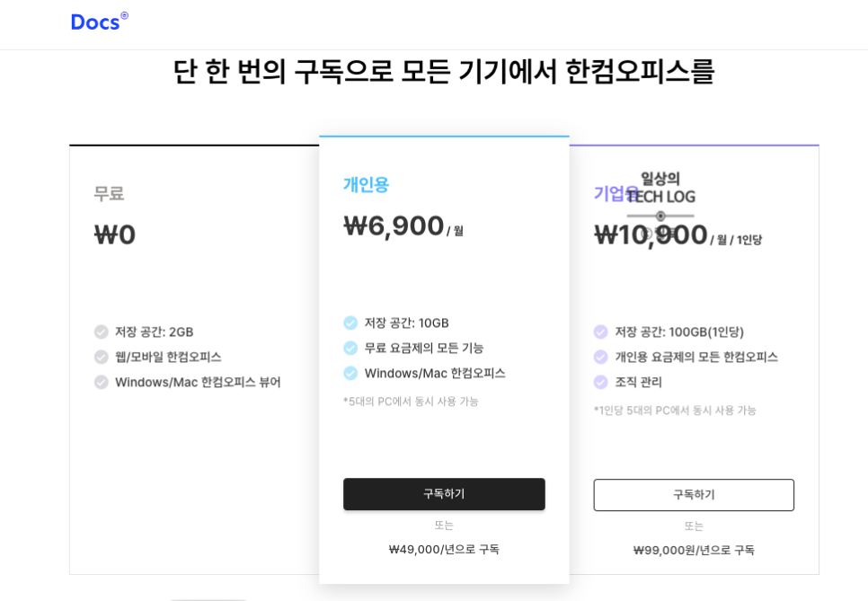Select the 개인용 plan title
This screenshot has height=601, width=868.
tap(366, 184)
